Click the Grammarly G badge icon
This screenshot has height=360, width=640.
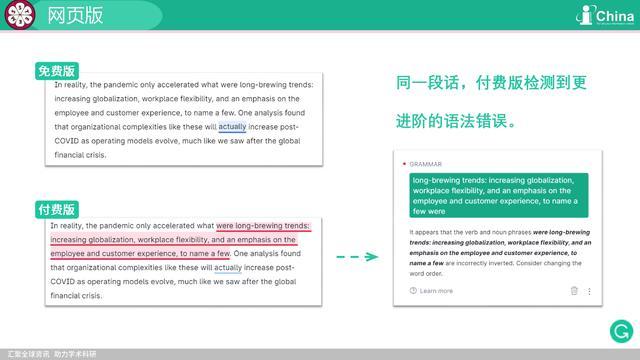tap(621, 331)
